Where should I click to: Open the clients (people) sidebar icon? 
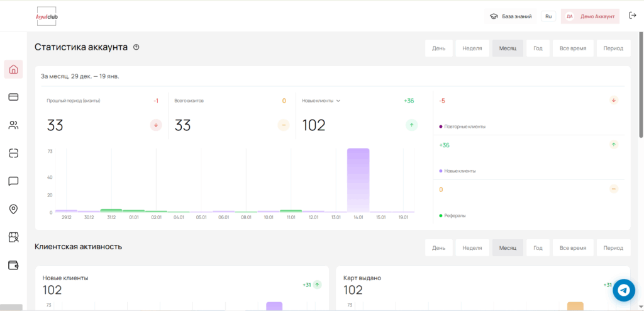coord(13,125)
